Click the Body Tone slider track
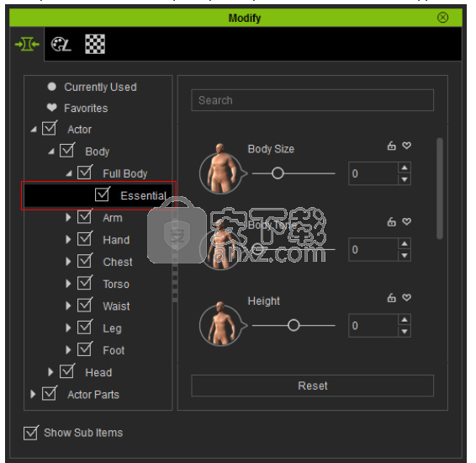This screenshot has width=476, height=463. 294,249
